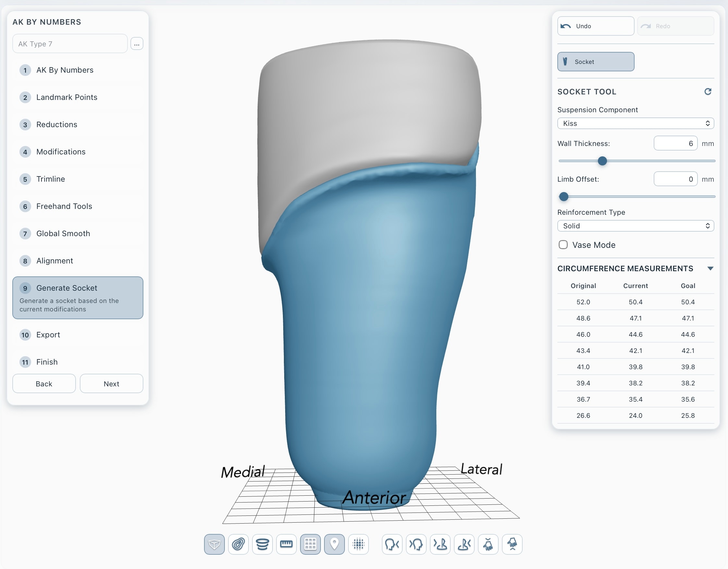This screenshot has height=569, width=728.
Task: Click the Wall Thickness value field
Action: click(x=675, y=143)
